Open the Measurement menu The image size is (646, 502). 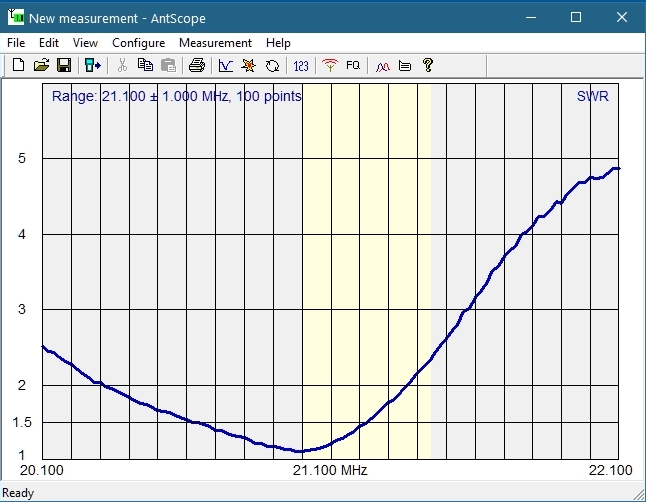tap(215, 43)
